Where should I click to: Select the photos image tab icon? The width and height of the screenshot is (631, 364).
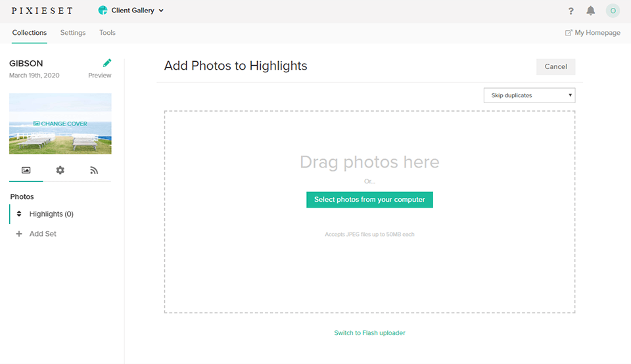[x=26, y=170]
